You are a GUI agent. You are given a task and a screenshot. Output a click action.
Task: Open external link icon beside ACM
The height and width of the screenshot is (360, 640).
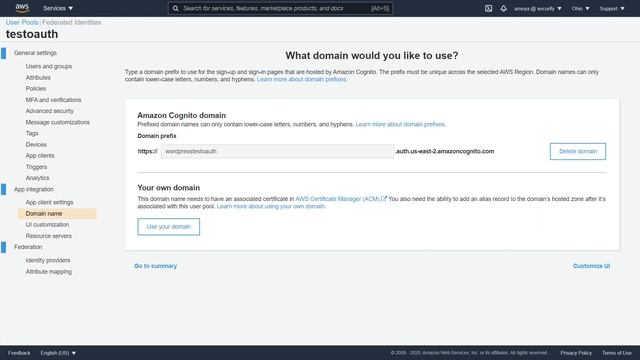[384, 199]
